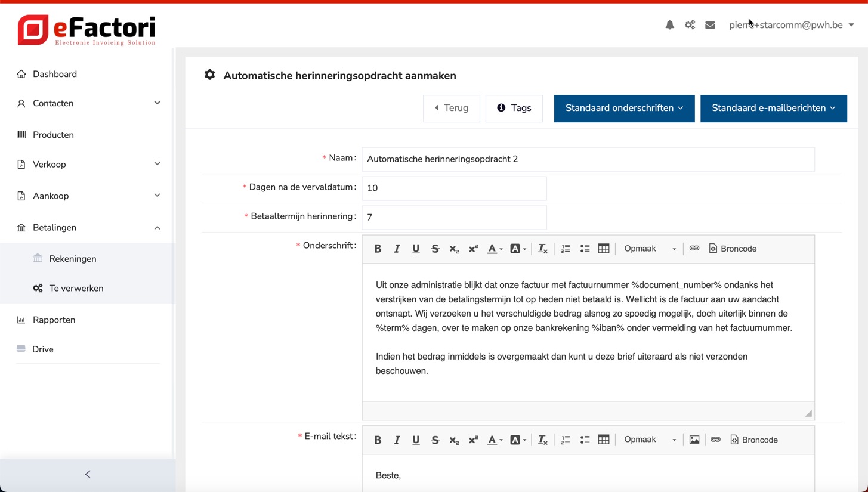Insert link in Onderschrift editor
868x492 pixels.
point(694,249)
